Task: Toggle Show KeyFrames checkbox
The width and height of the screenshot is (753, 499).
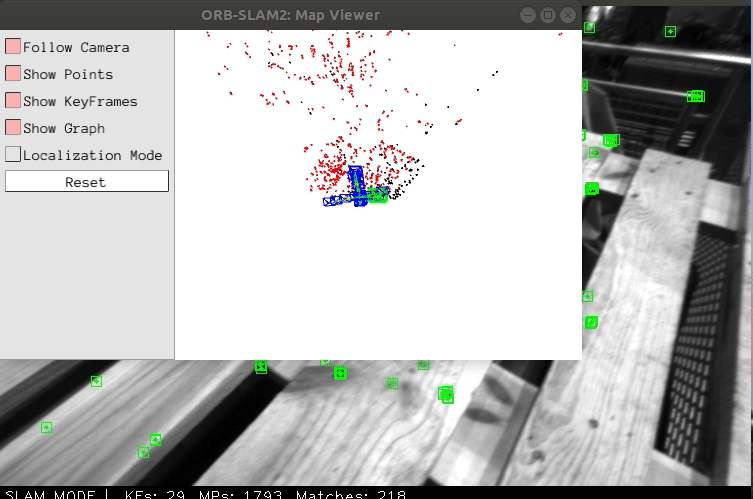Action: 13,100
